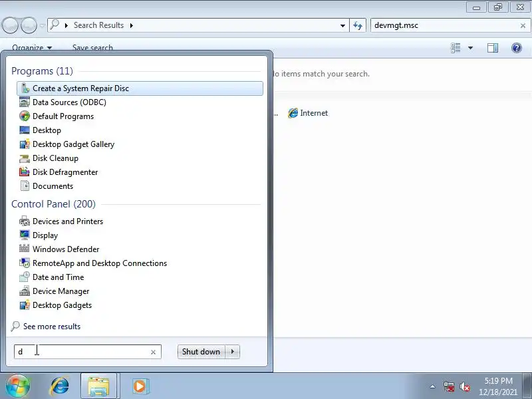Show hidden tray icons arrow

point(433,386)
